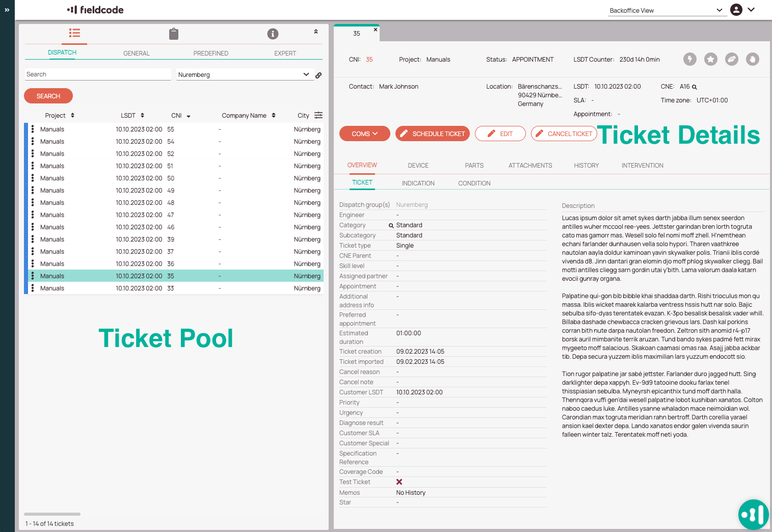Image resolution: width=772 pixels, height=532 pixels.
Task: Click the orange SEARCH button
Action: 48,96
